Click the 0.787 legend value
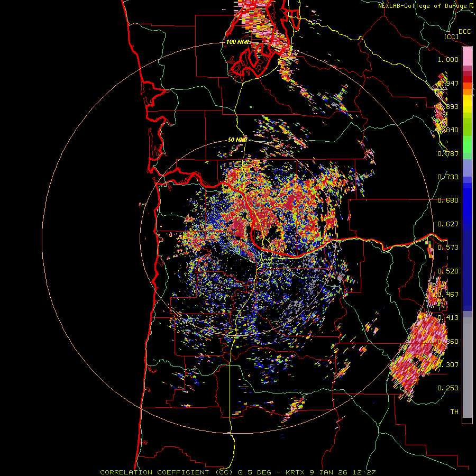 click(448, 153)
